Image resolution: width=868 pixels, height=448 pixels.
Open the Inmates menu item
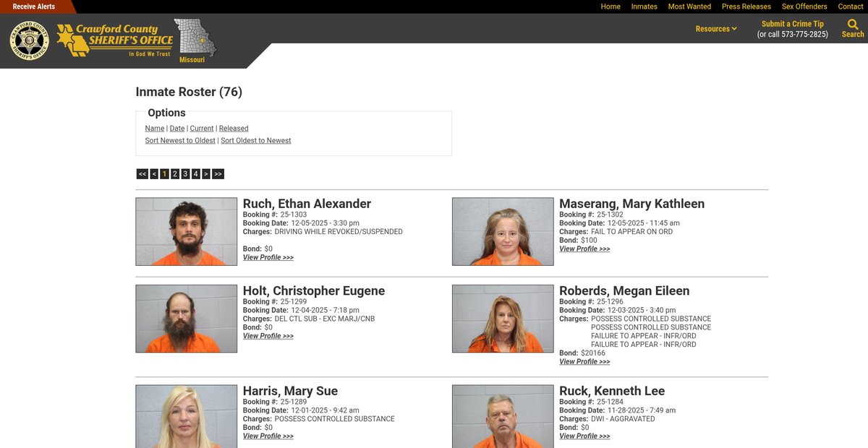pyautogui.click(x=644, y=7)
